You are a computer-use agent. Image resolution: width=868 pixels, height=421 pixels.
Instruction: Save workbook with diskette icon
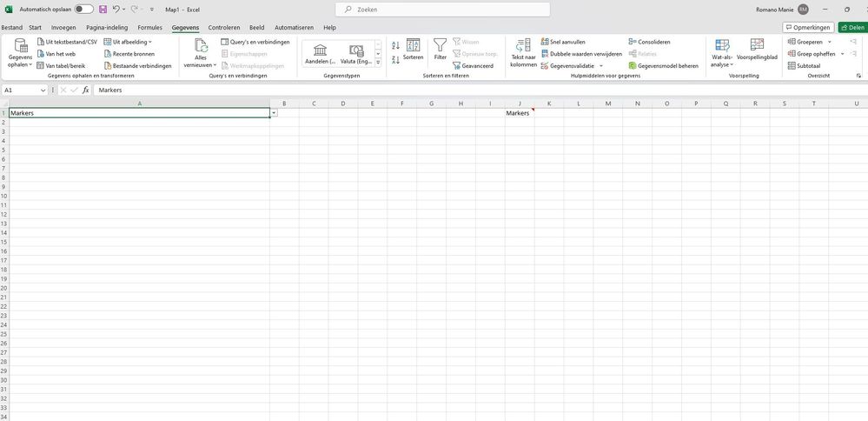[x=103, y=10]
